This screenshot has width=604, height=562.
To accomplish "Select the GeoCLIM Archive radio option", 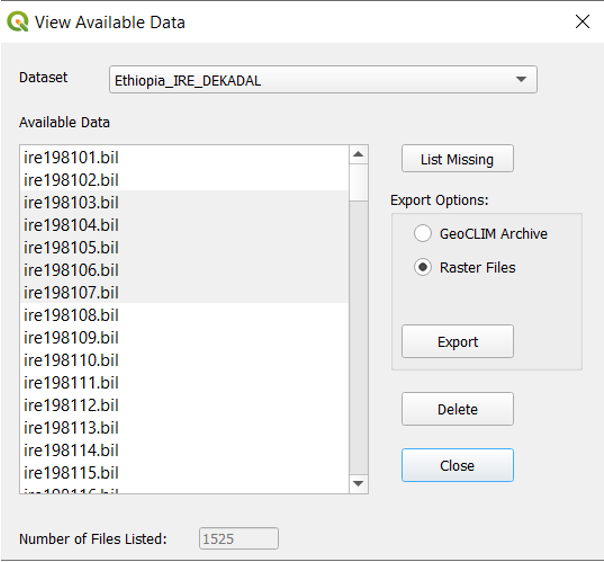I will pyautogui.click(x=422, y=234).
